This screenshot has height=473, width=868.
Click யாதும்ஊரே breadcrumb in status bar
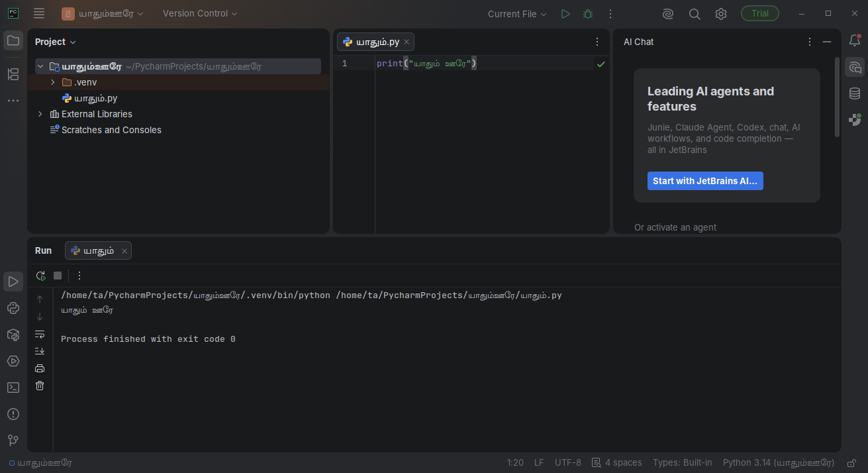pos(41,462)
